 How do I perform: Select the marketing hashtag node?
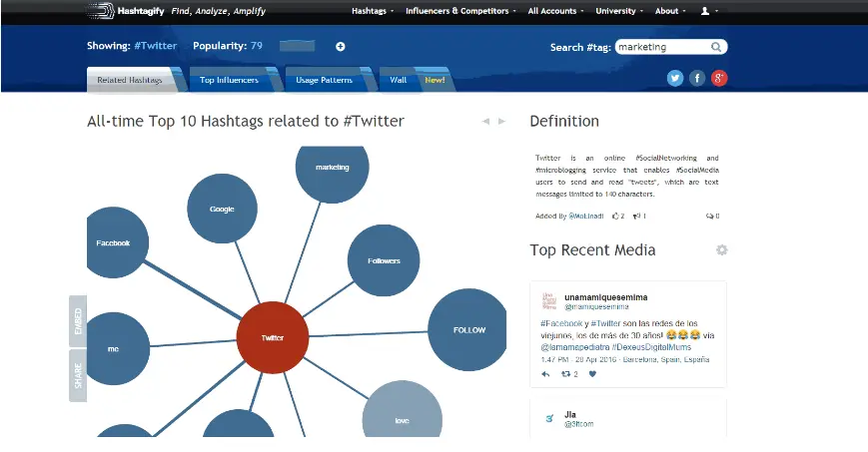click(x=332, y=168)
